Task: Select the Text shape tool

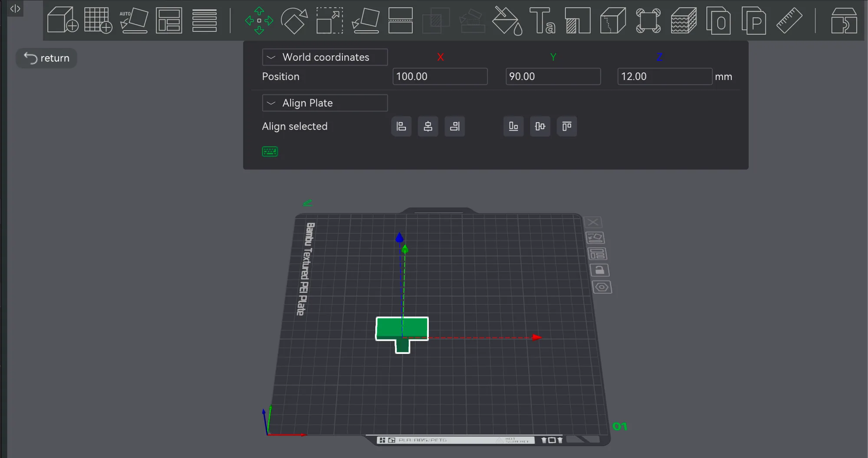Action: [542, 20]
